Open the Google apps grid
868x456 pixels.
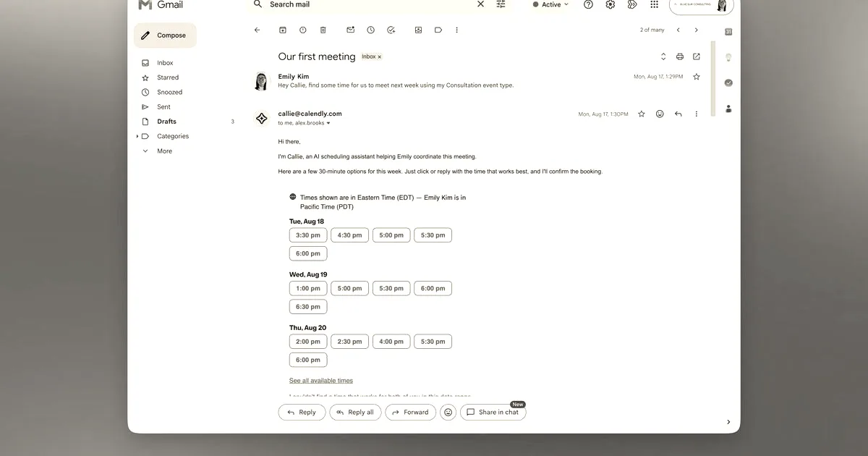[x=654, y=4]
